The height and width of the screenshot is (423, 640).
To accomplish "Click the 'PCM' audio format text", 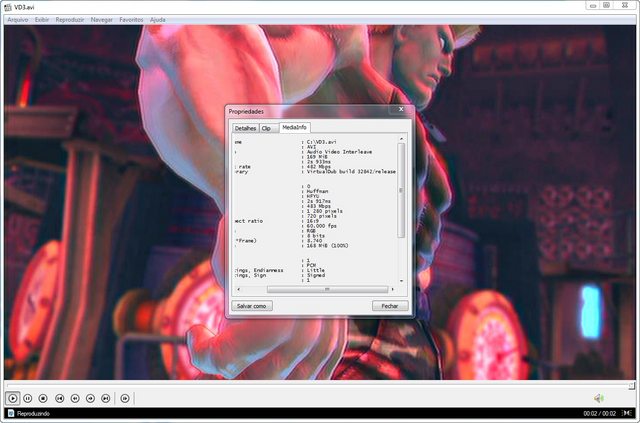I will (311, 265).
